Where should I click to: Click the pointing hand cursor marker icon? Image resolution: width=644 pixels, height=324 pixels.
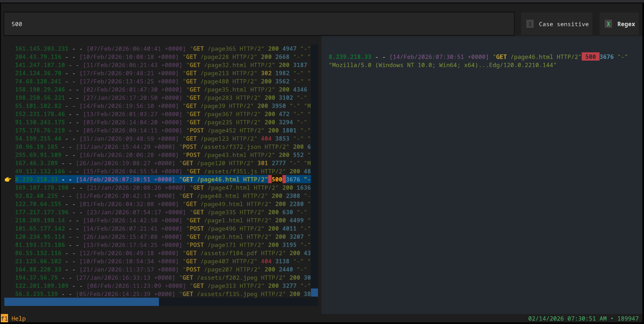pyautogui.click(x=8, y=180)
